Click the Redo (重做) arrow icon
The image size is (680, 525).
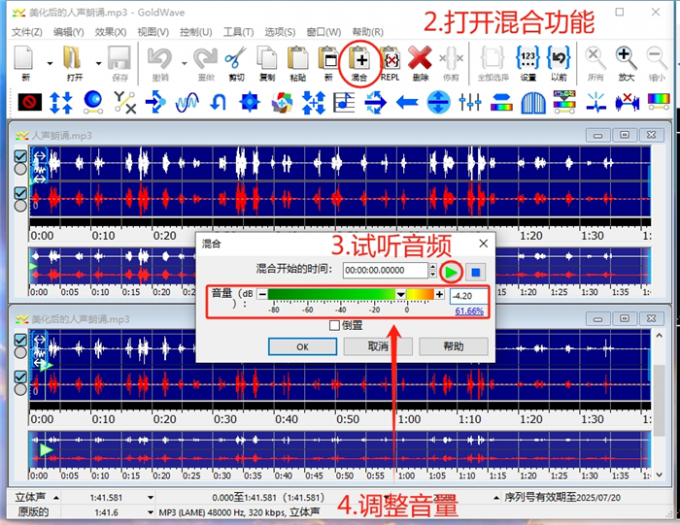(x=206, y=58)
